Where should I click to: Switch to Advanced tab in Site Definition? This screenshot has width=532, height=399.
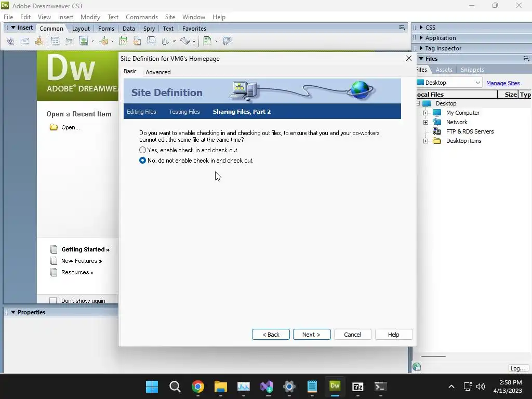click(158, 72)
